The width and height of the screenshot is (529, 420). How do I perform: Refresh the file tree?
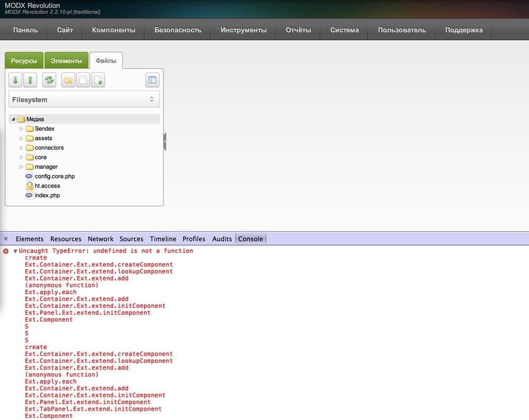tap(49, 80)
